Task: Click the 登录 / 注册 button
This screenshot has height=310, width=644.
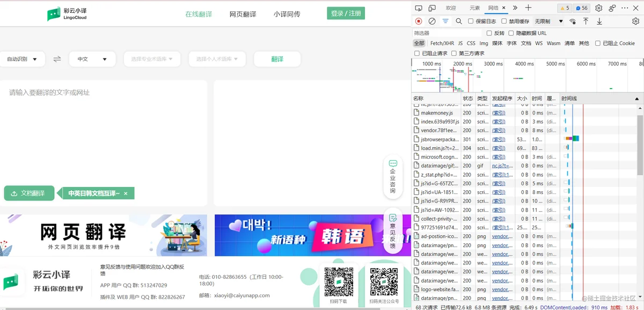Action: point(346,13)
